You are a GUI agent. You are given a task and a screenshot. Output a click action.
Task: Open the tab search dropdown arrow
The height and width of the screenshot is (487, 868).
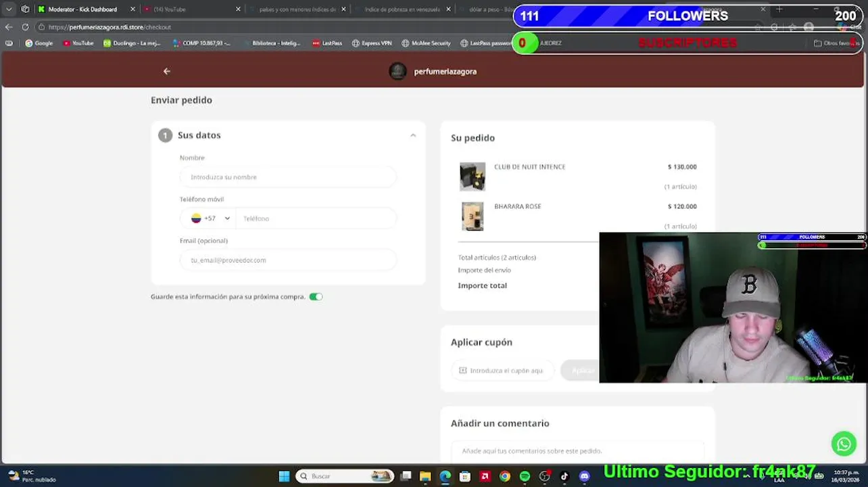pos(9,9)
